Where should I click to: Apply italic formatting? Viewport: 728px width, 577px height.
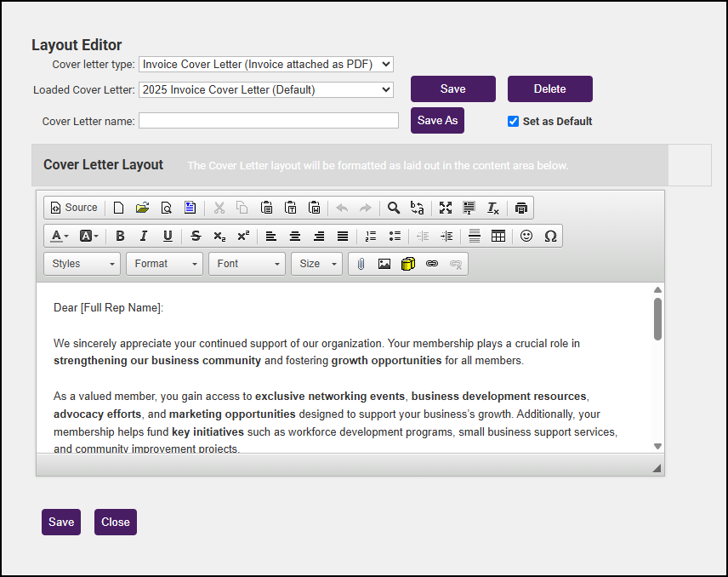tap(144, 236)
